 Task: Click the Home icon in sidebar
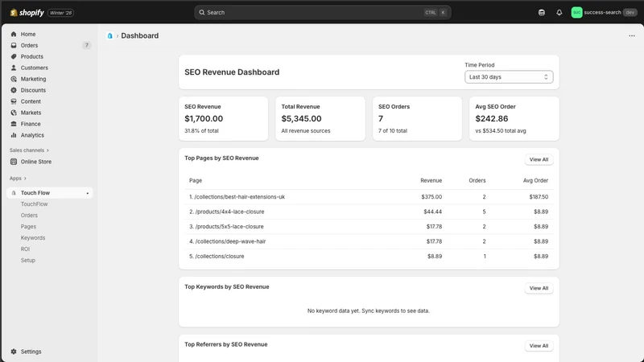click(x=14, y=34)
